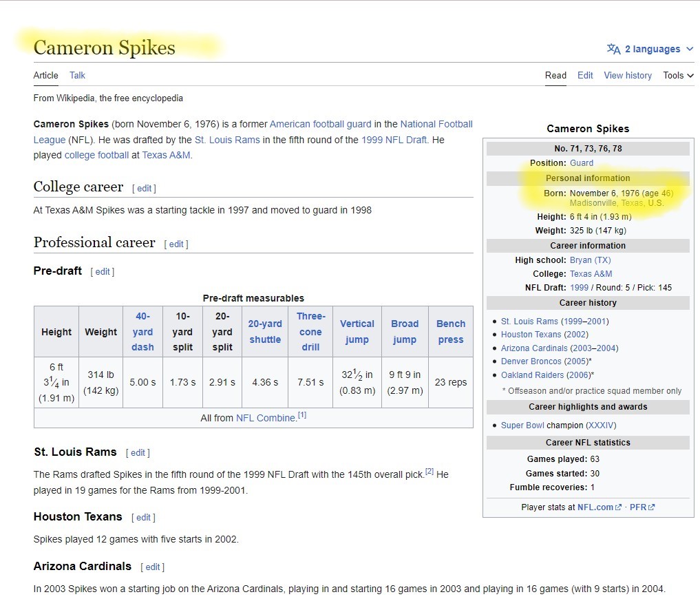
Task: Follow the college football link
Action: tap(96, 155)
